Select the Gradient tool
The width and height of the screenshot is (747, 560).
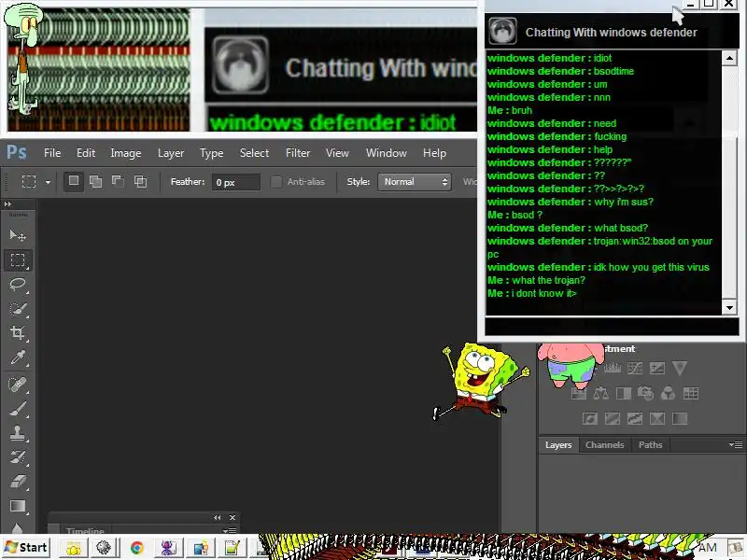coord(18,506)
